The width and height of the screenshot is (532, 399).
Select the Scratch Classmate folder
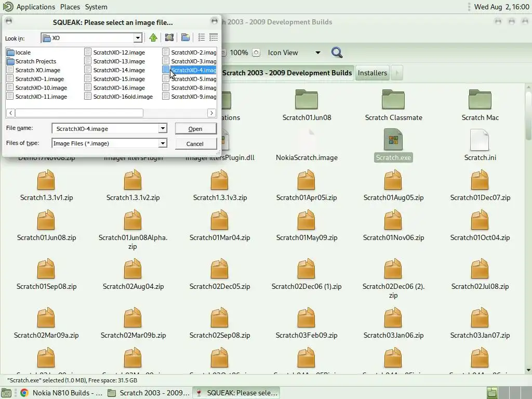point(394,105)
